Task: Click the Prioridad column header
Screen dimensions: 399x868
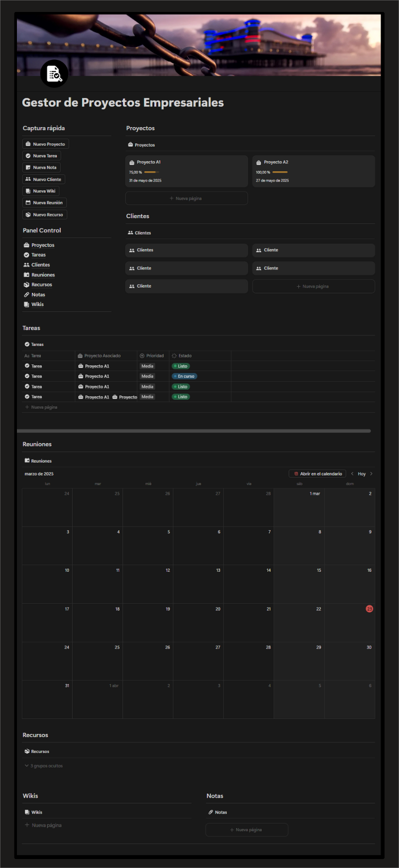Action: [x=153, y=356]
